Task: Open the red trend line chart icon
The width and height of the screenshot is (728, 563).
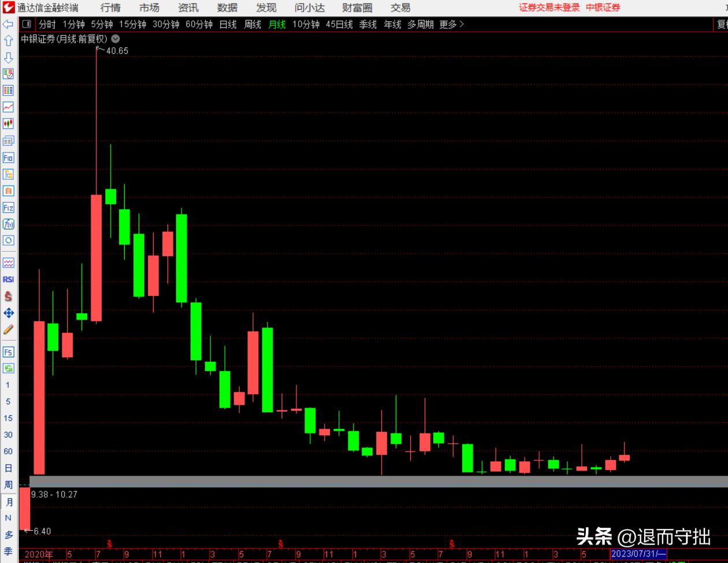Action: coord(8,108)
